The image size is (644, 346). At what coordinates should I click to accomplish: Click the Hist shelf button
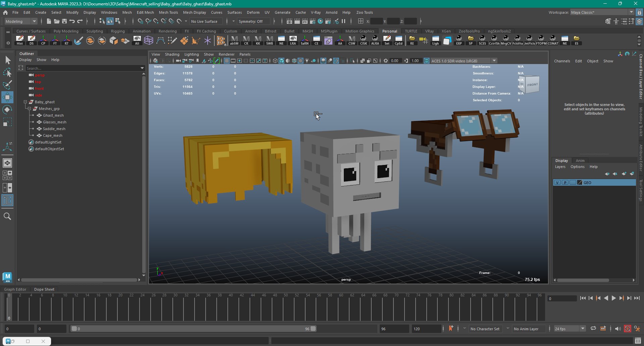[x=20, y=40]
